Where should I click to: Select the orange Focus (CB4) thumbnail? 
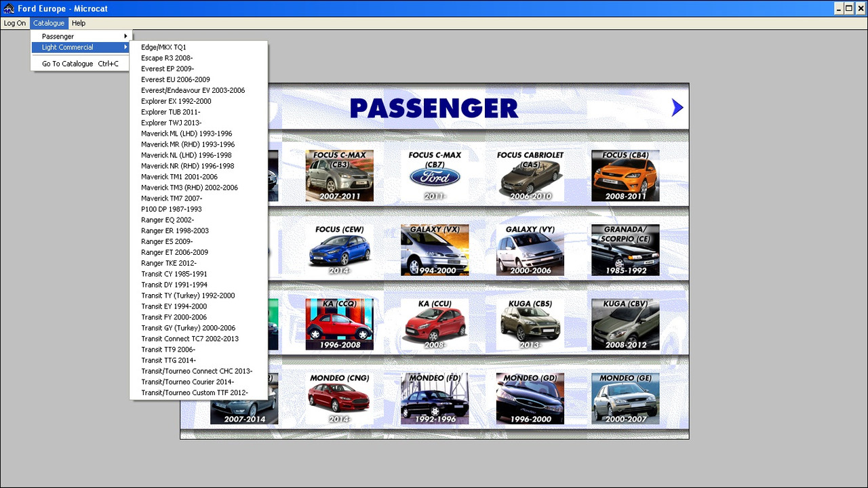click(625, 176)
